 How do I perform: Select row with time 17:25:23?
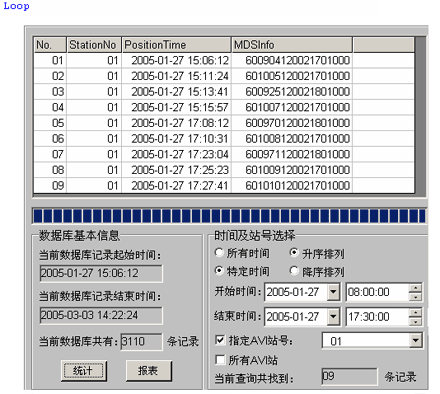pyautogui.click(x=224, y=170)
